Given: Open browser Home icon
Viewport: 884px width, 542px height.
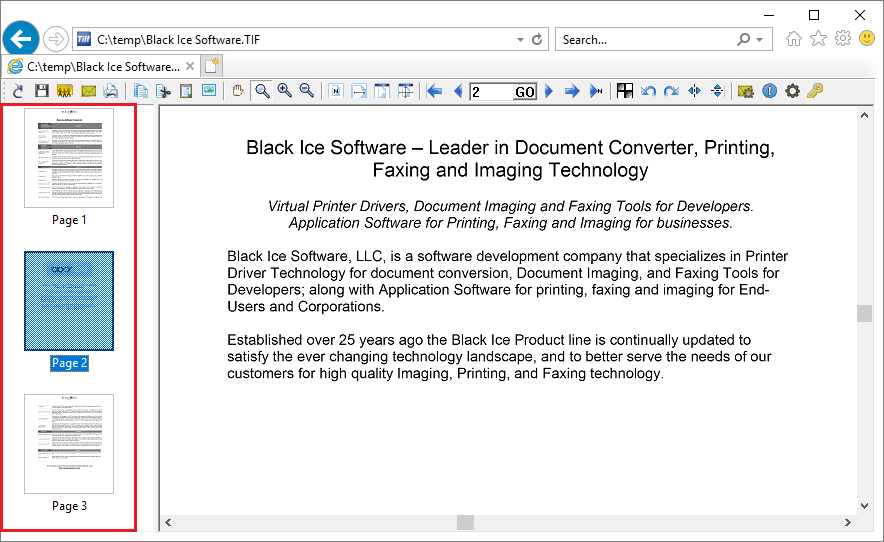Looking at the screenshot, I should coord(794,38).
